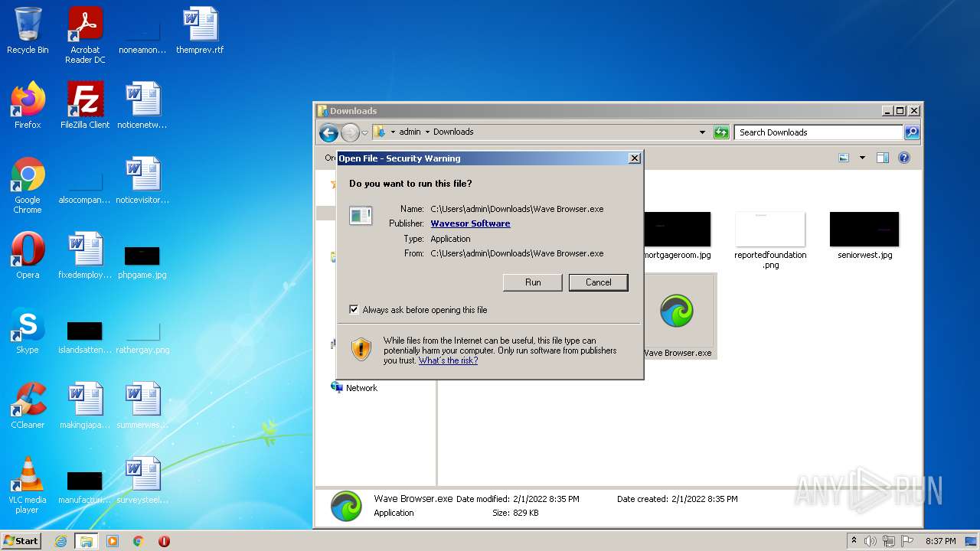Viewport: 980px width, 551px height.
Task: Click the clock showing 8:37 PM
Action: [x=940, y=541]
